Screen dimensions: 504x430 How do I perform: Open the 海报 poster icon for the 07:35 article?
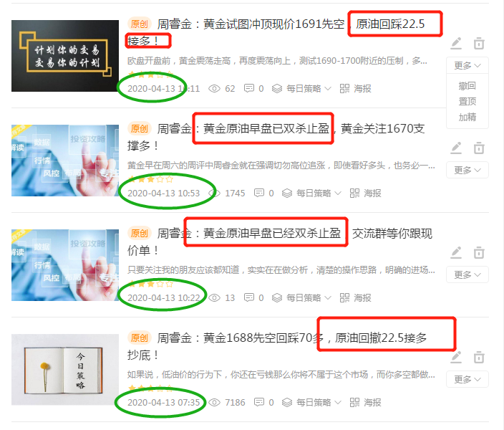tap(365, 402)
